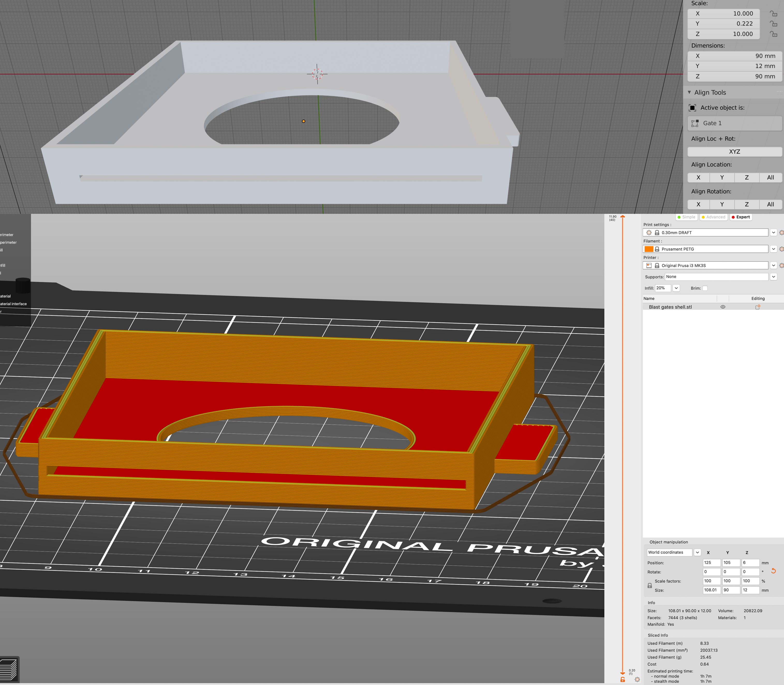Open print settings edit gear icon
Image resolution: width=784 pixels, height=685 pixels.
click(x=781, y=232)
